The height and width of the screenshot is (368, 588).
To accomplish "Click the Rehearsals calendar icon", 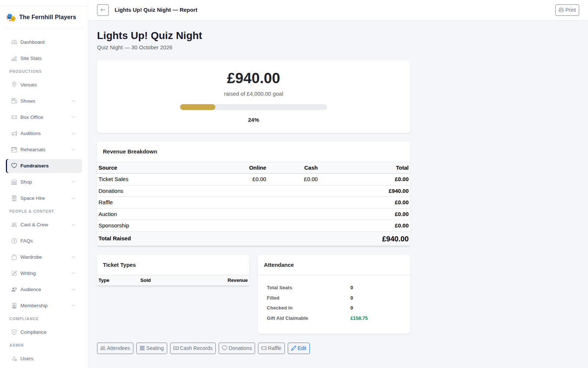I will 14,150.
